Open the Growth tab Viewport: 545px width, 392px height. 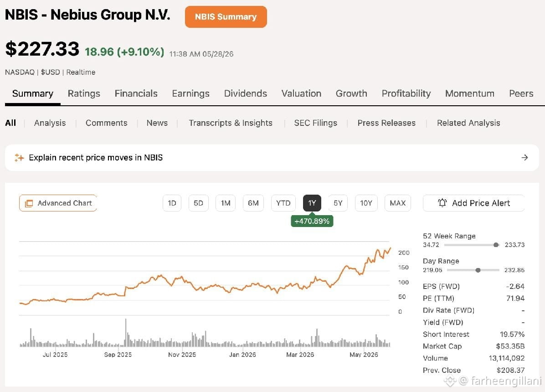pos(351,93)
